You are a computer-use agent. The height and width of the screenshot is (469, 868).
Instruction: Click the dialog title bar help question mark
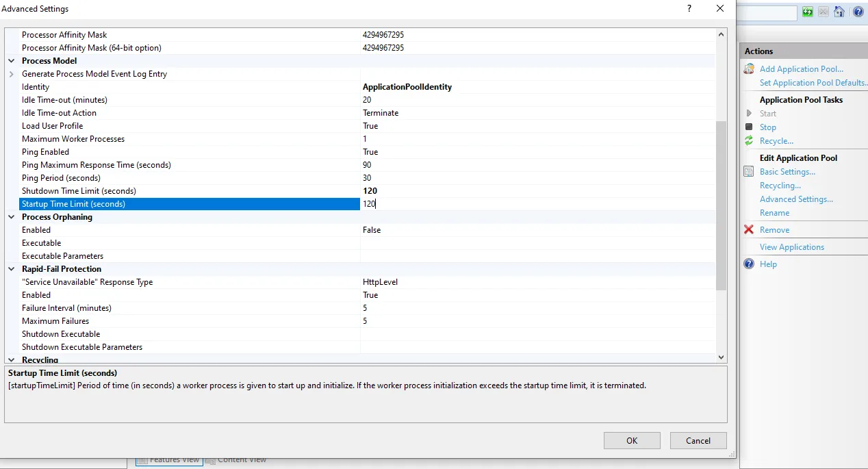pyautogui.click(x=689, y=9)
